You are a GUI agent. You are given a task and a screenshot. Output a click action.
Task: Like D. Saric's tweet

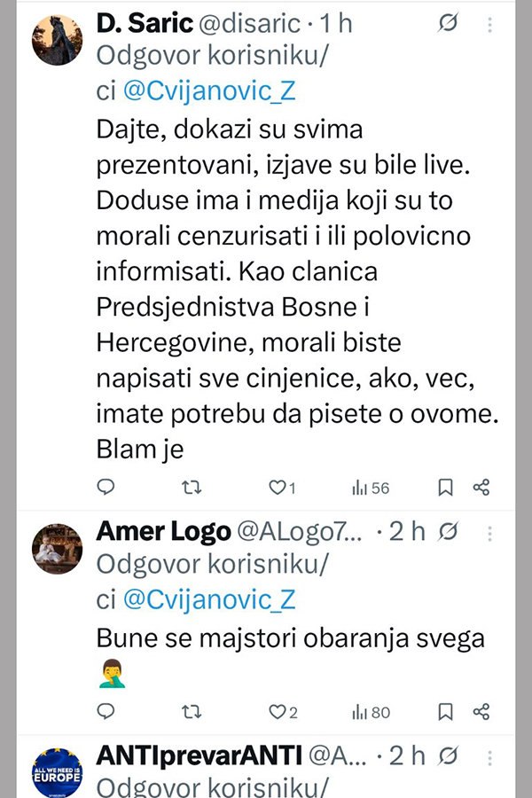click(x=277, y=487)
